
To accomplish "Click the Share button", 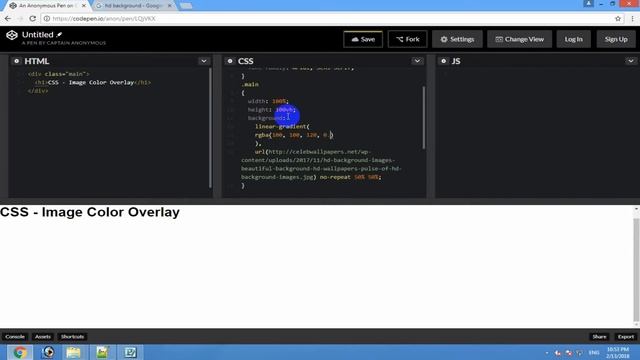I will [x=599, y=337].
